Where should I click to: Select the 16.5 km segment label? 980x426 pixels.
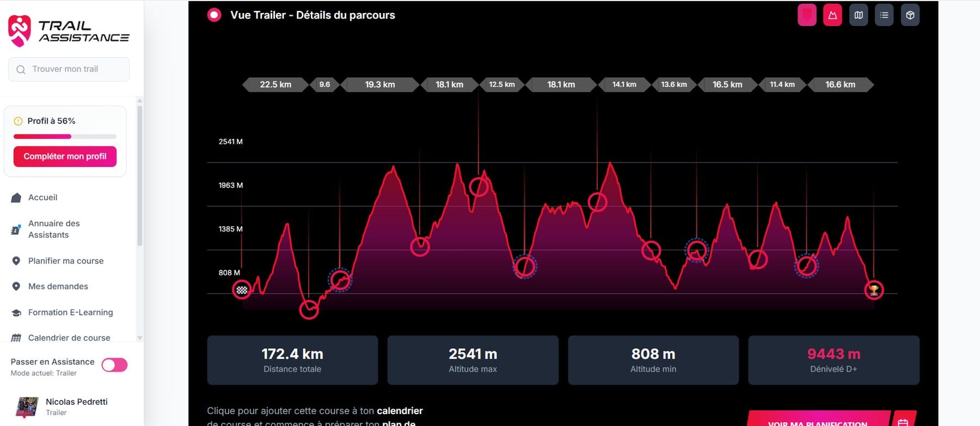tap(727, 85)
